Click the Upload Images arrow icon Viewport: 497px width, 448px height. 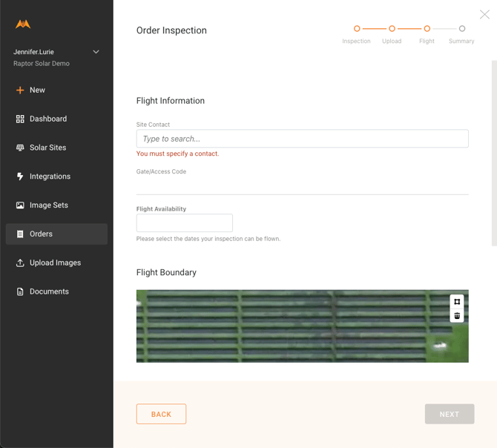coord(20,263)
